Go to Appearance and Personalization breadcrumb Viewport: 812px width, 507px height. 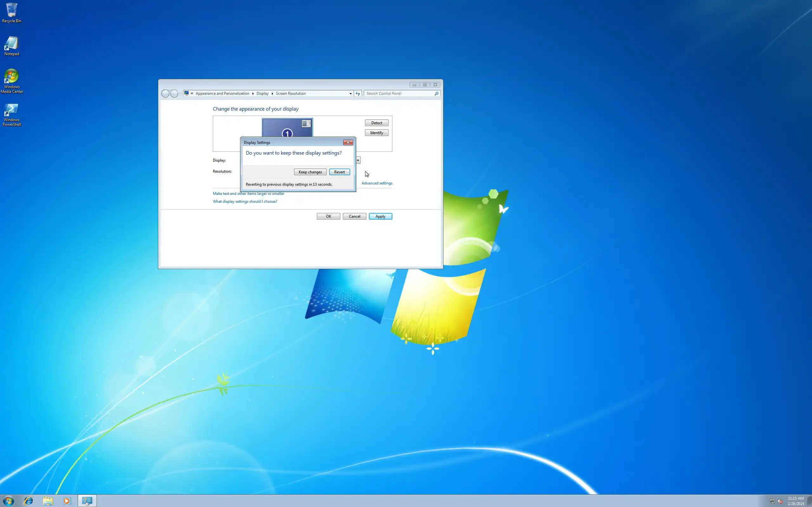point(222,93)
